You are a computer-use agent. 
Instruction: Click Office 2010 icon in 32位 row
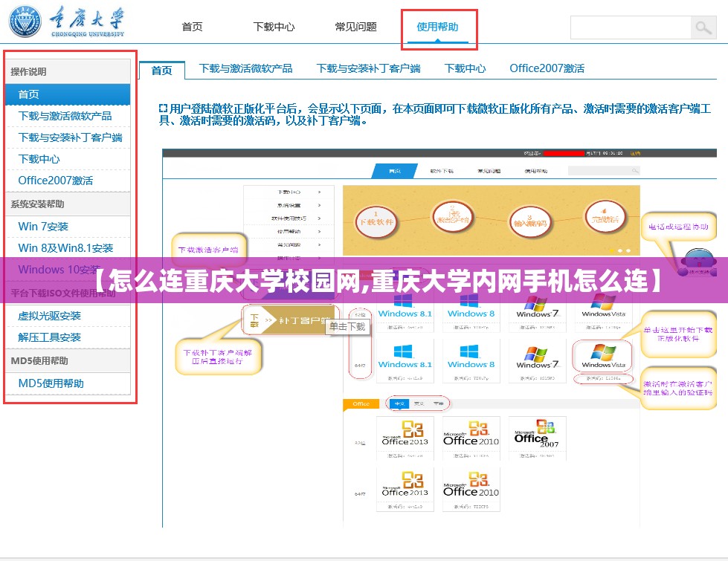471,433
